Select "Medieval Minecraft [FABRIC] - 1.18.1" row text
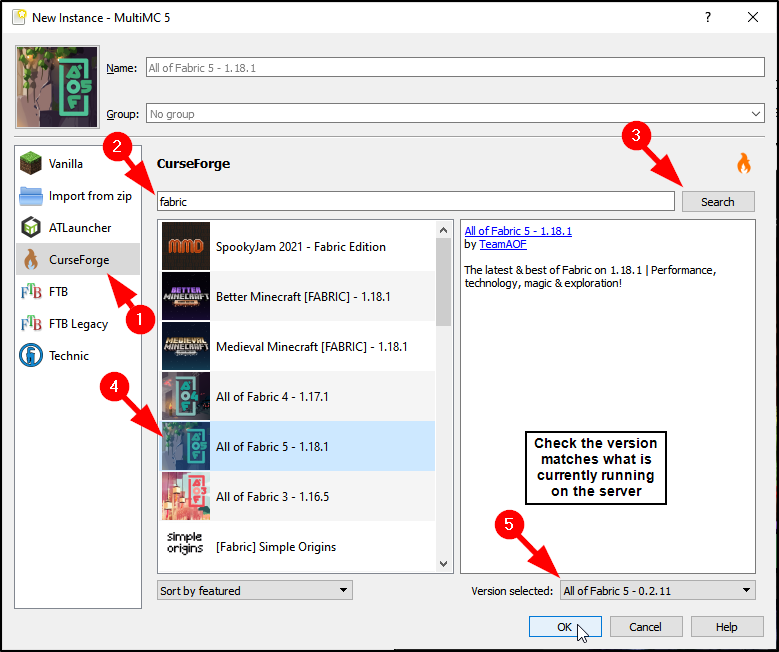This screenshot has height=652, width=779. tap(312, 346)
